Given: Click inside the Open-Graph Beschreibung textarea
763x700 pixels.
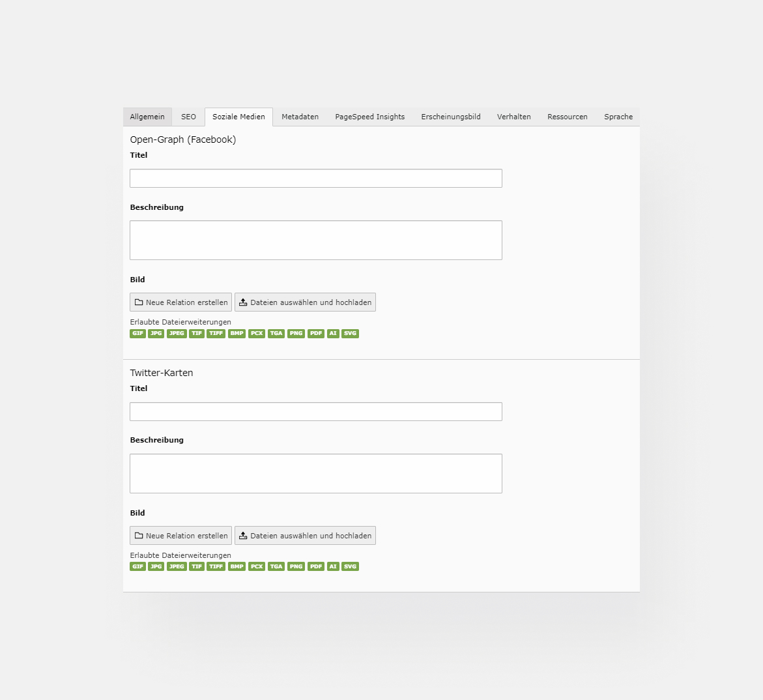Looking at the screenshot, I should 315,240.
